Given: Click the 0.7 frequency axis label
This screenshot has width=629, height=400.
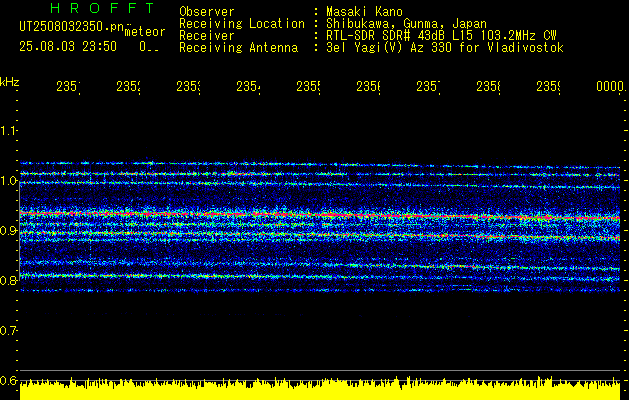Looking at the screenshot, I should (8, 330).
